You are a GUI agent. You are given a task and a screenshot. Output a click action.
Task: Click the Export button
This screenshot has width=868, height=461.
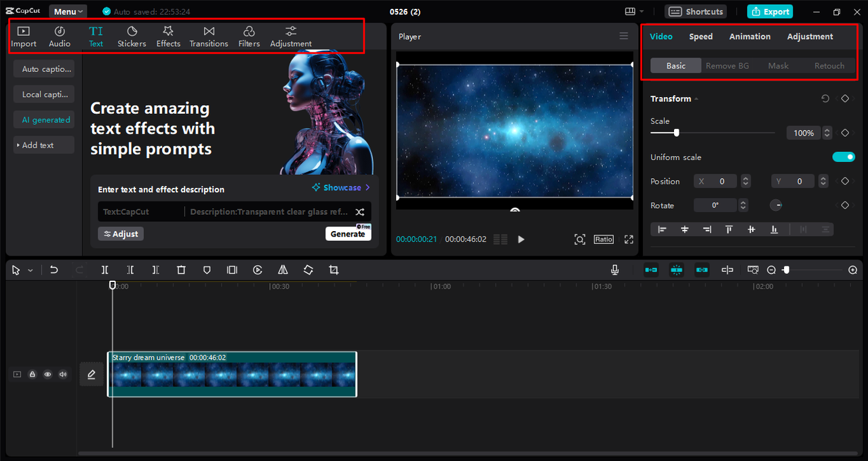pos(770,12)
